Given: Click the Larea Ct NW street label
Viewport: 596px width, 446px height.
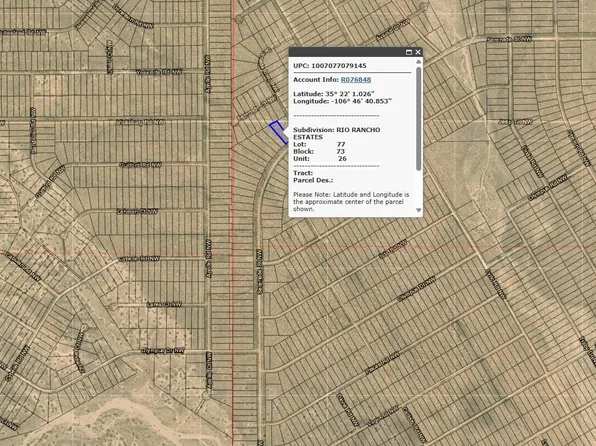Looking at the screenshot, I should pyautogui.click(x=164, y=305).
